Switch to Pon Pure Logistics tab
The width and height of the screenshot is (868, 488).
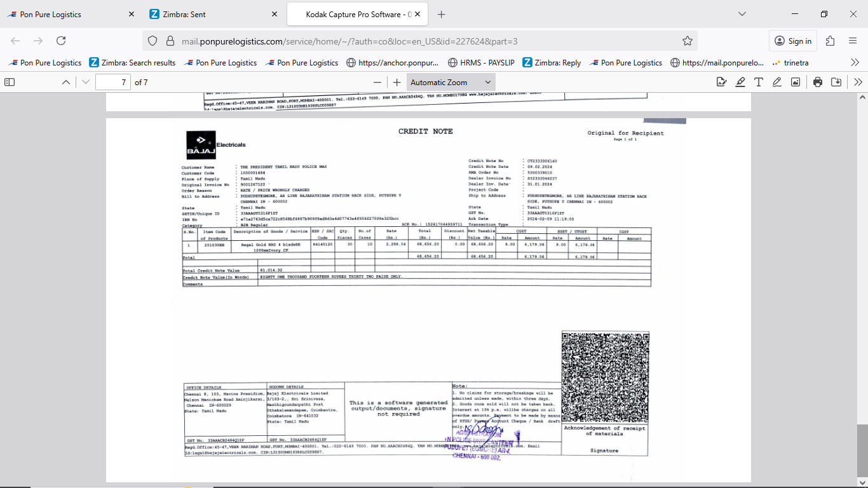click(69, 14)
